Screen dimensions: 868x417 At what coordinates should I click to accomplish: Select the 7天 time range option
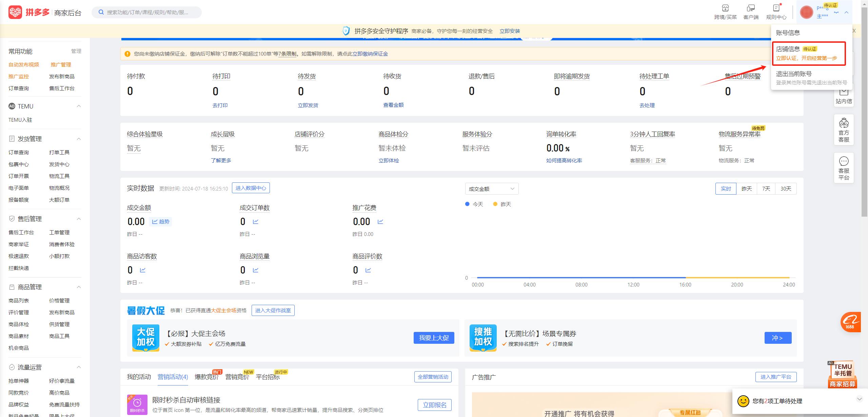(x=766, y=188)
